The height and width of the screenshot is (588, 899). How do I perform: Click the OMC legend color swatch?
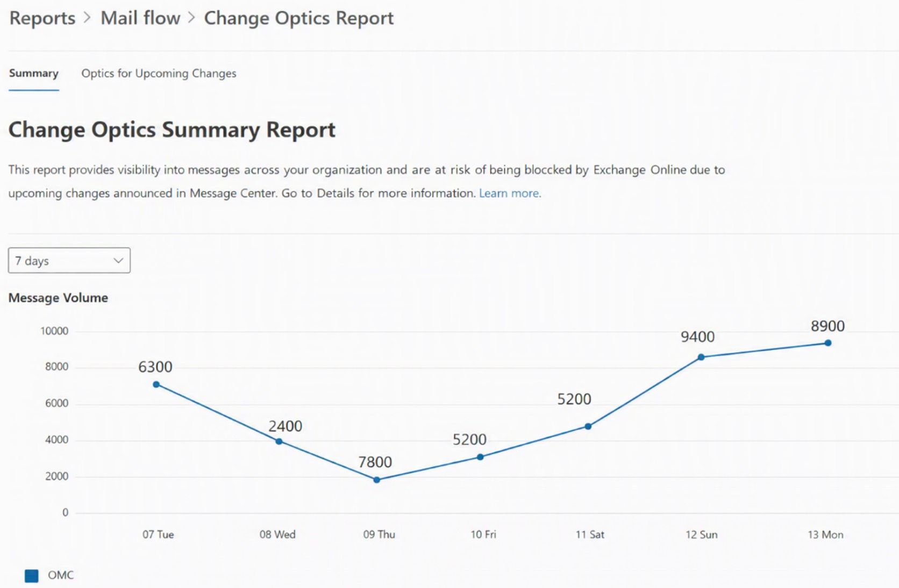[x=32, y=576]
